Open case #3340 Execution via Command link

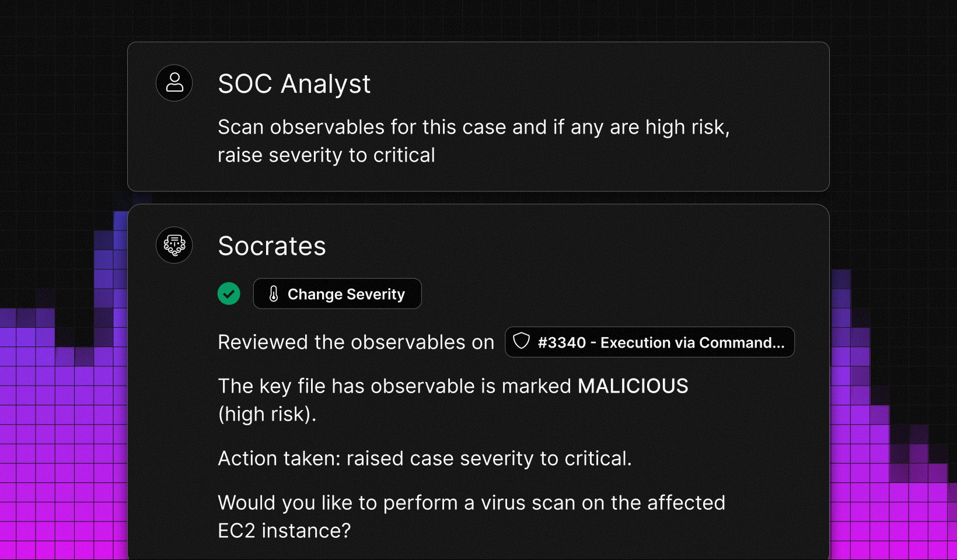click(x=659, y=342)
